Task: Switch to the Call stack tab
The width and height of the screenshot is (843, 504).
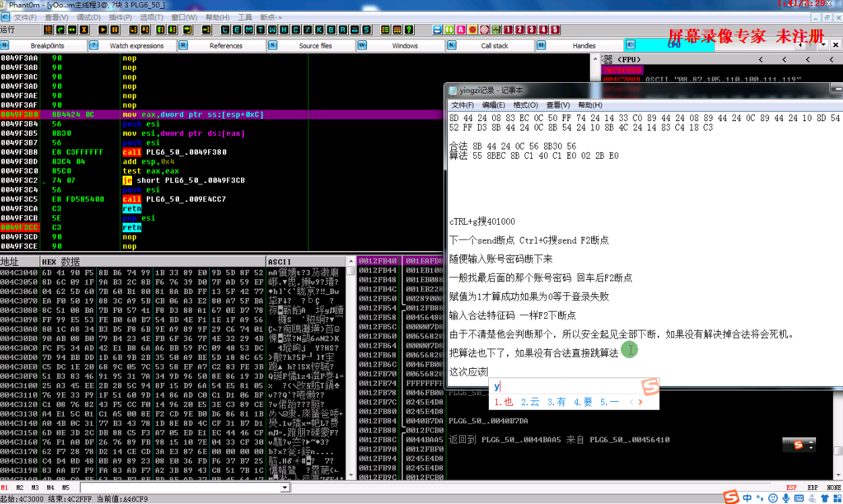Action: [x=494, y=46]
